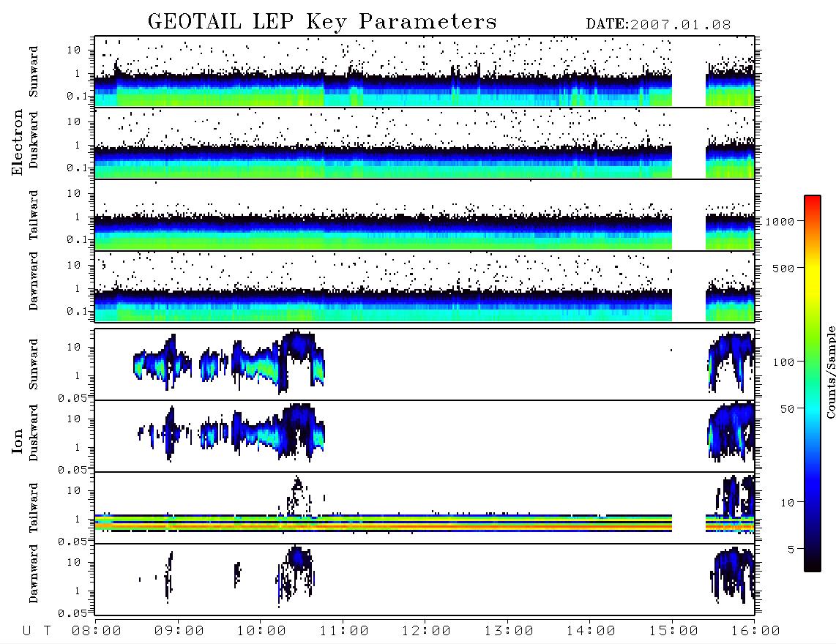Click the Electron Dawnward panel label
Image resolution: width=836 pixels, height=644 pixels.
tap(34, 281)
